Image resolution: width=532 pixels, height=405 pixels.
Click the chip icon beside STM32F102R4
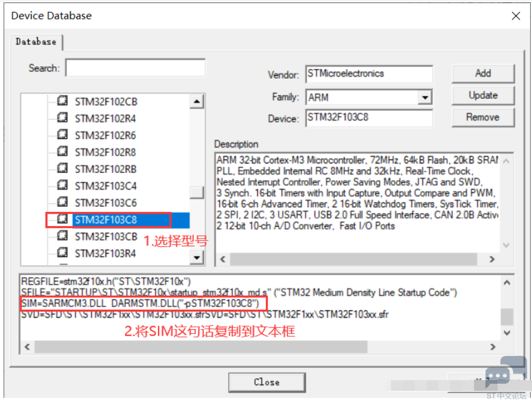(x=62, y=118)
